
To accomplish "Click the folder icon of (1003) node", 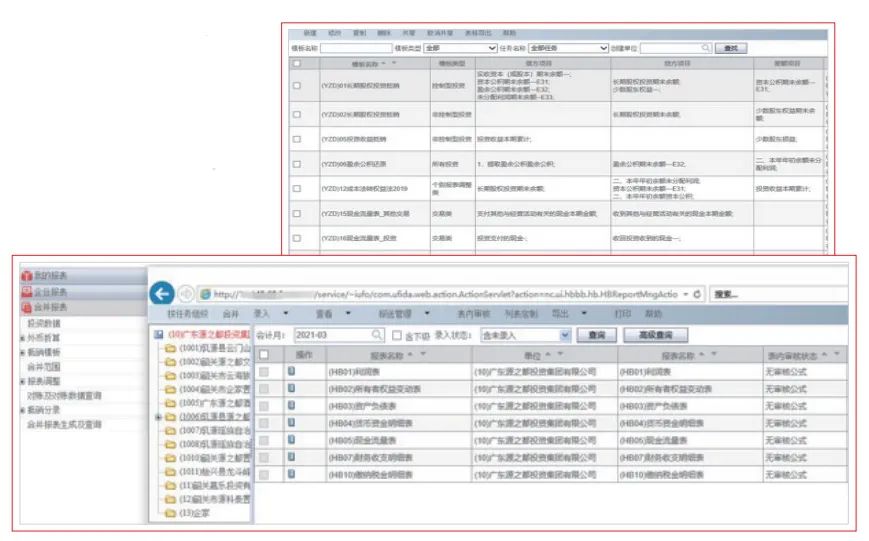I will click(170, 376).
